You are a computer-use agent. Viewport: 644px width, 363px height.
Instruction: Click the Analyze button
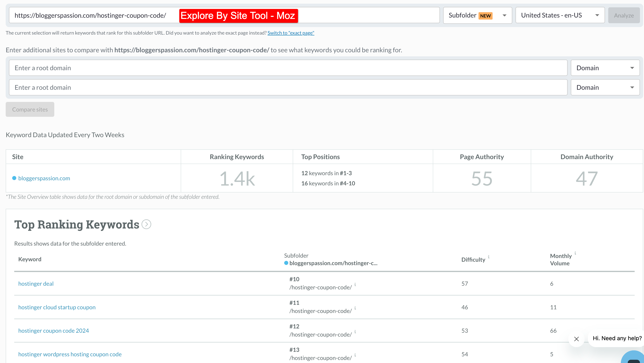pyautogui.click(x=624, y=15)
